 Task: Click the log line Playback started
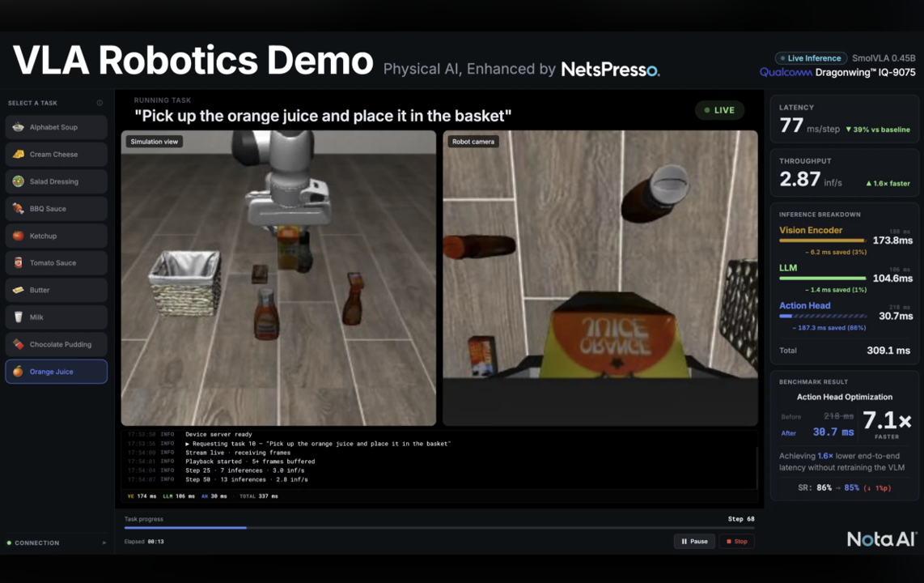coord(250,462)
